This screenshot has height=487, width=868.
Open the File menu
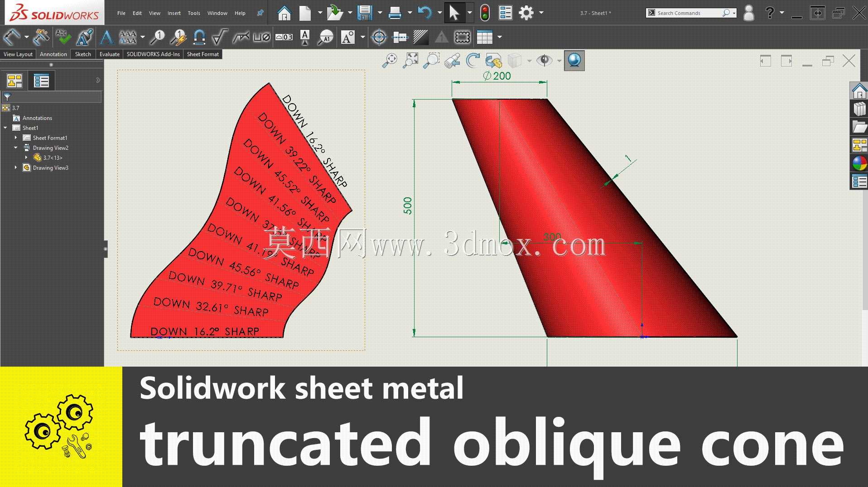121,13
